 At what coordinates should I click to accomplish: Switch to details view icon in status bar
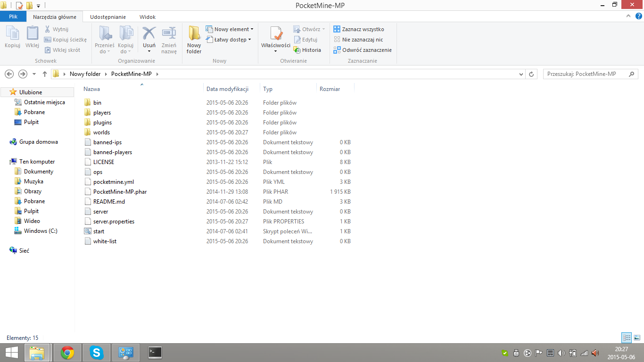coord(627,337)
